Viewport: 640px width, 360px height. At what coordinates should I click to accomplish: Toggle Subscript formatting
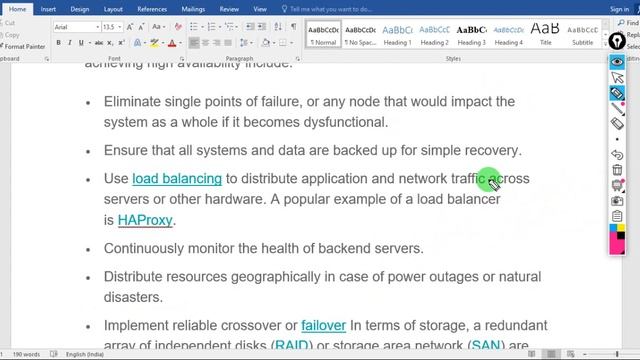pos(110,43)
